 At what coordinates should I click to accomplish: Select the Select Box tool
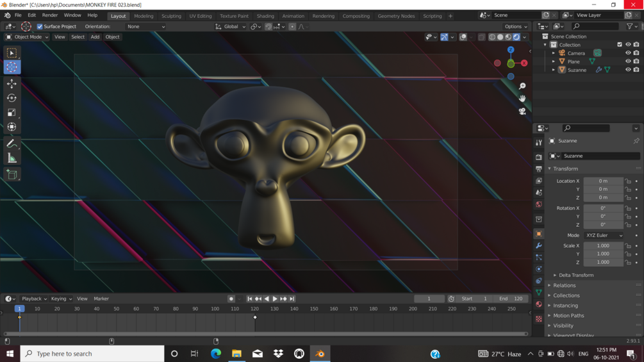point(12,53)
